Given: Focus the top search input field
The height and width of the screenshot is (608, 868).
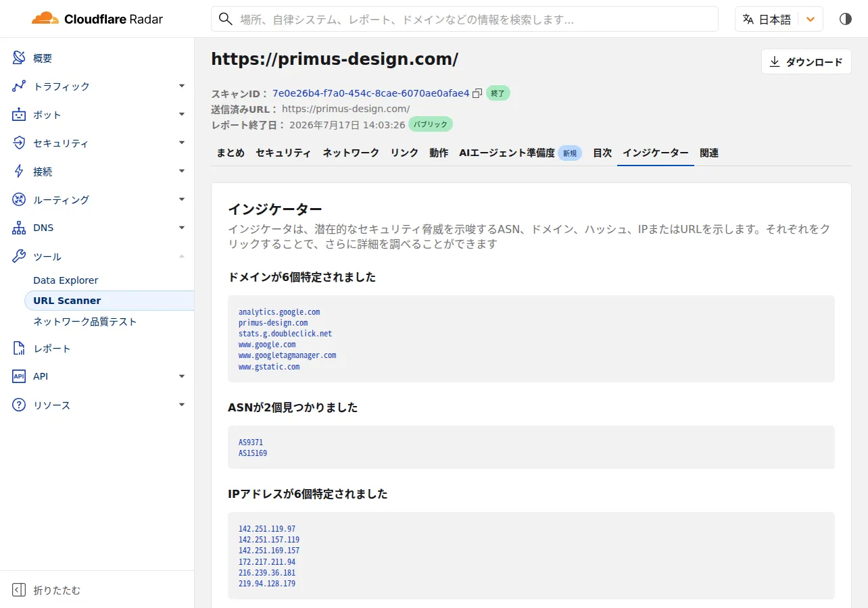Looking at the screenshot, I should point(464,19).
